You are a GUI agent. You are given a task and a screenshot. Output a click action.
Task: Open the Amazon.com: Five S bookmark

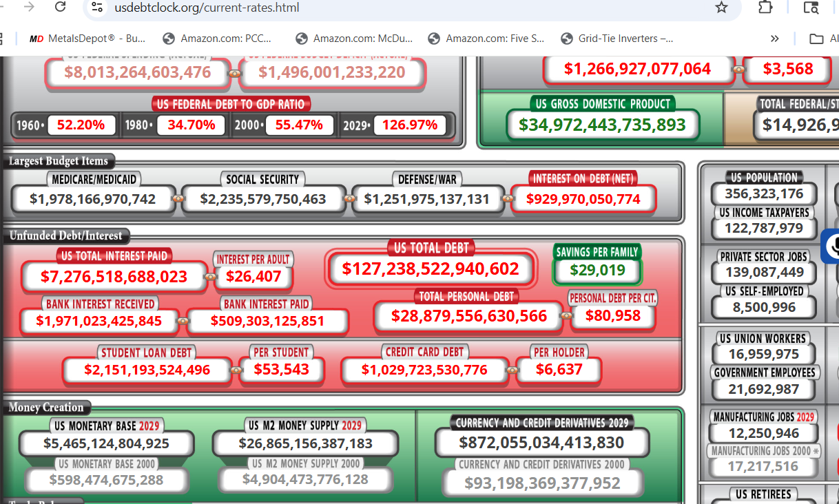(x=486, y=39)
